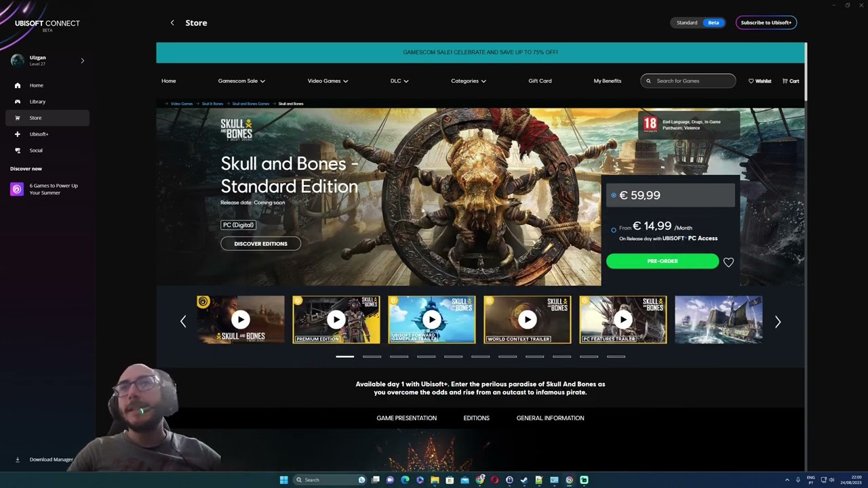Viewport: 868px width, 488px height.
Task: Click Skull and Bones Games breadcrumb
Action: (x=251, y=104)
